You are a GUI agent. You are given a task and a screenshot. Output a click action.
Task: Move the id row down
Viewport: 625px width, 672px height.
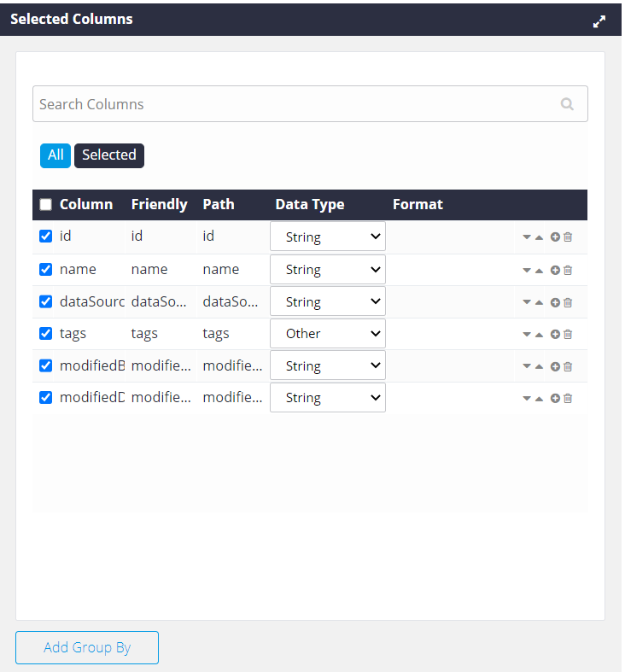(x=527, y=237)
